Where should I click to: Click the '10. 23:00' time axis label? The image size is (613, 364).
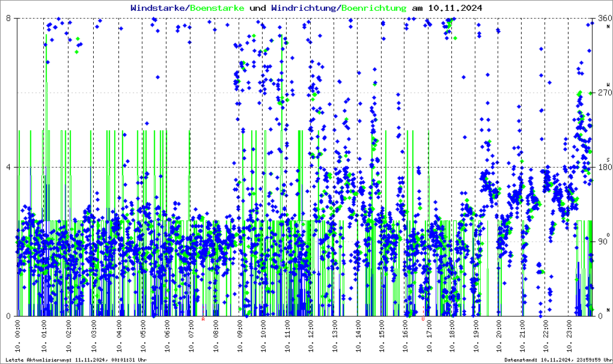click(569, 336)
